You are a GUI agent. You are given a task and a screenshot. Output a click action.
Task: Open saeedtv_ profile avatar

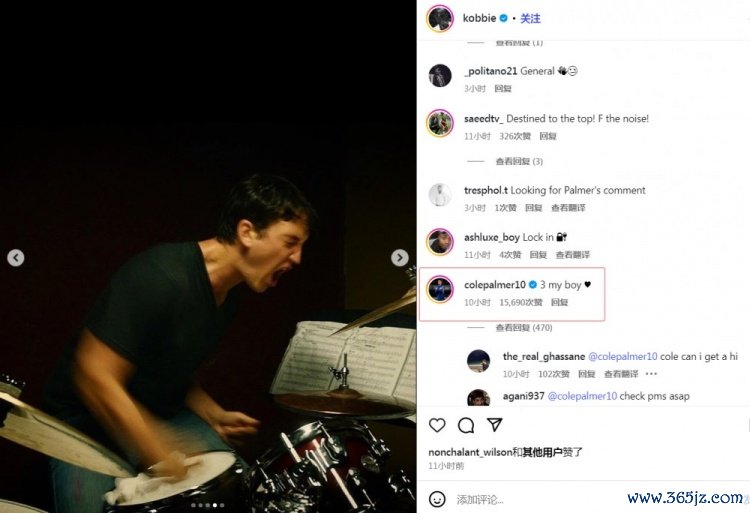coord(440,123)
